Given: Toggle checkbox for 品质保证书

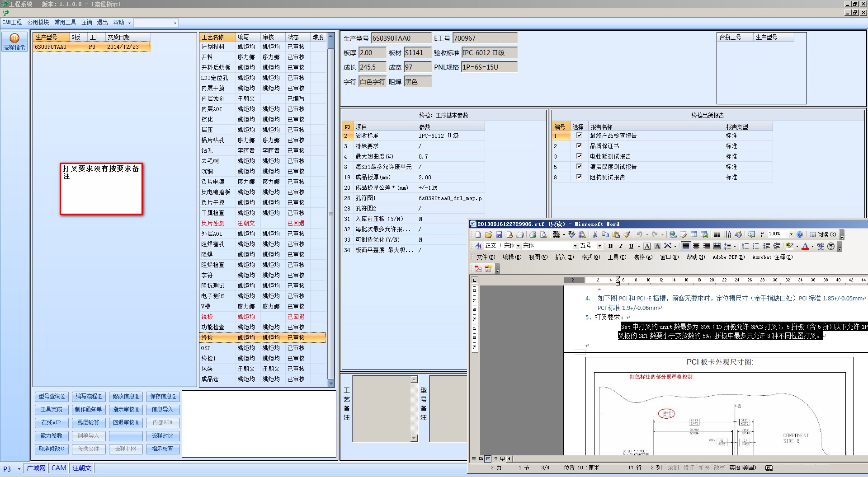Looking at the screenshot, I should 579,146.
